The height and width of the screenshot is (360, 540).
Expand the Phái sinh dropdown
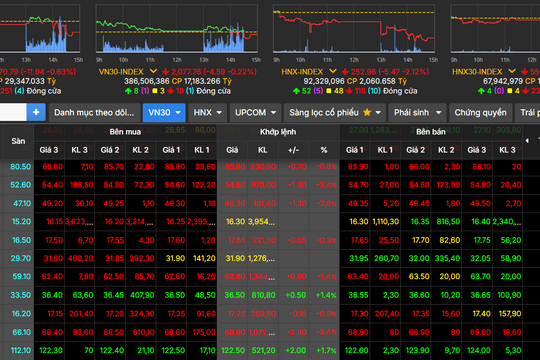point(438,113)
